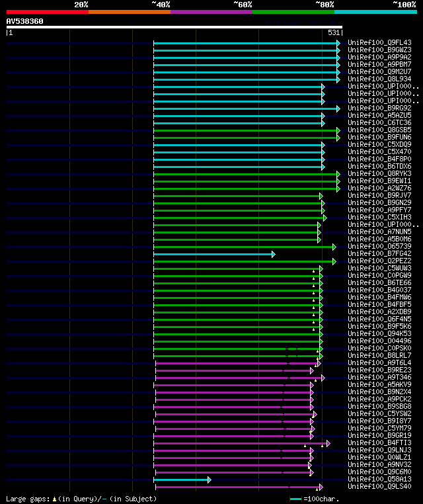Viewport: 423px width, 504px height.
Task: Open hit UniRef100_A9PBM7
Action: (379, 64)
